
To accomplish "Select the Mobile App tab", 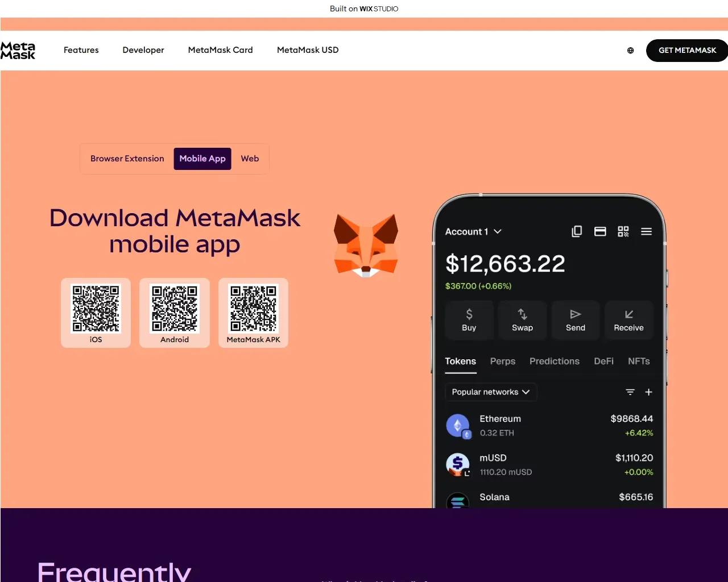I will [202, 159].
